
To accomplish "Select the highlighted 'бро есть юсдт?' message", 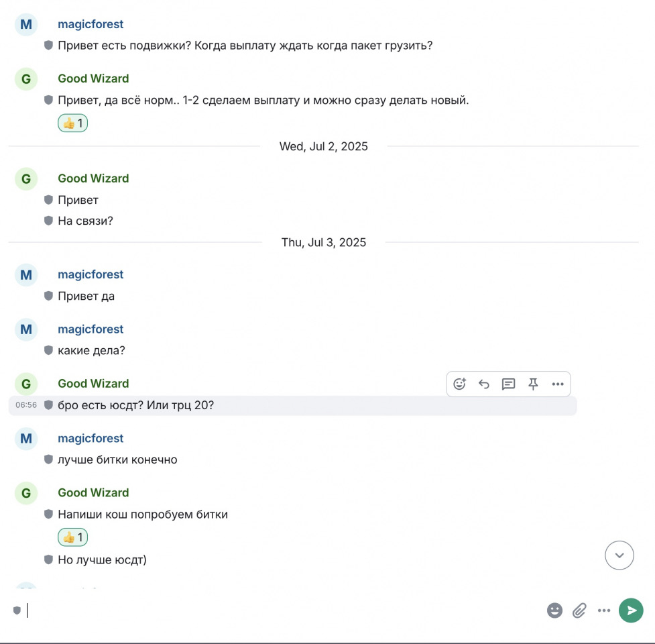I will pyautogui.click(x=292, y=405).
